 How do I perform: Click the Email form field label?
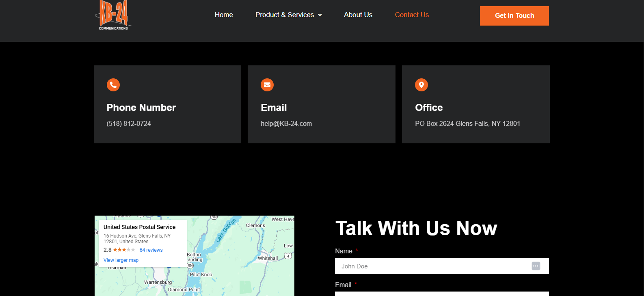(343, 285)
